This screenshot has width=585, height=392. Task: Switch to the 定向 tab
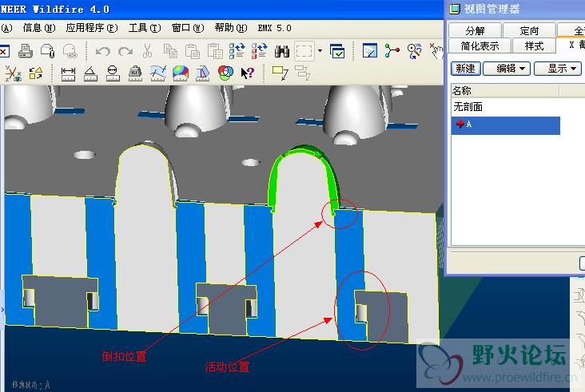tap(529, 30)
